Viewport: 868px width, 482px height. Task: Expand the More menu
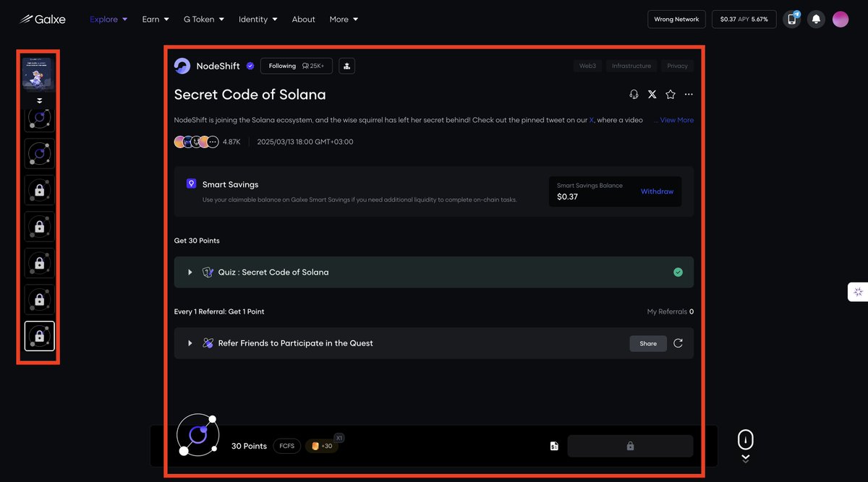344,20
